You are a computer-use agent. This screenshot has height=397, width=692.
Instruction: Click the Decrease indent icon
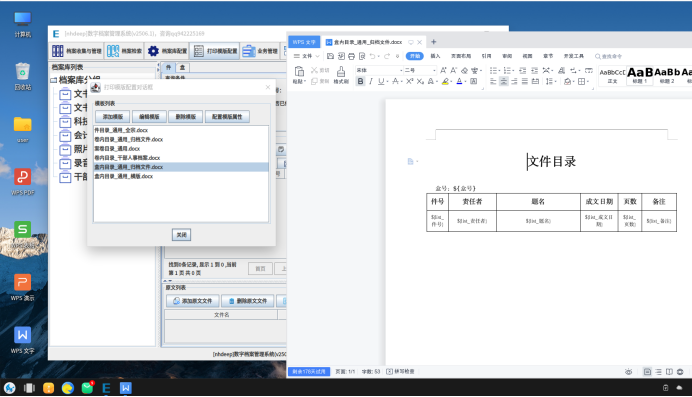click(x=523, y=70)
